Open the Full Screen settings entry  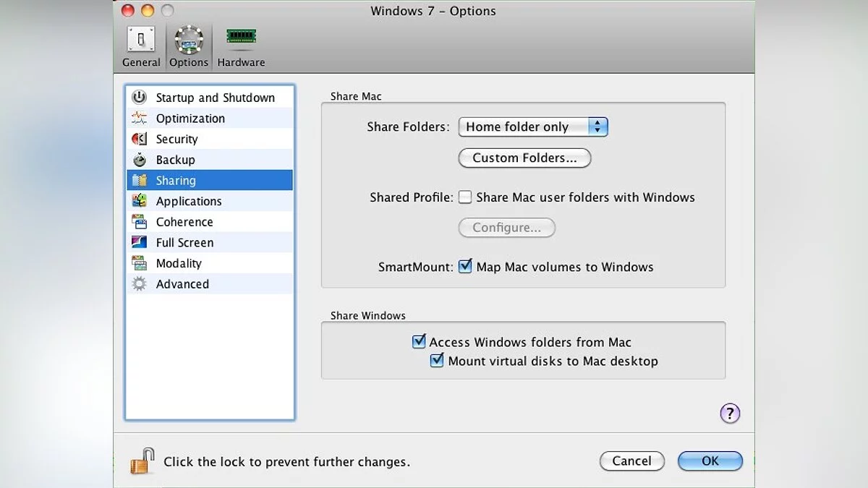tap(184, 243)
